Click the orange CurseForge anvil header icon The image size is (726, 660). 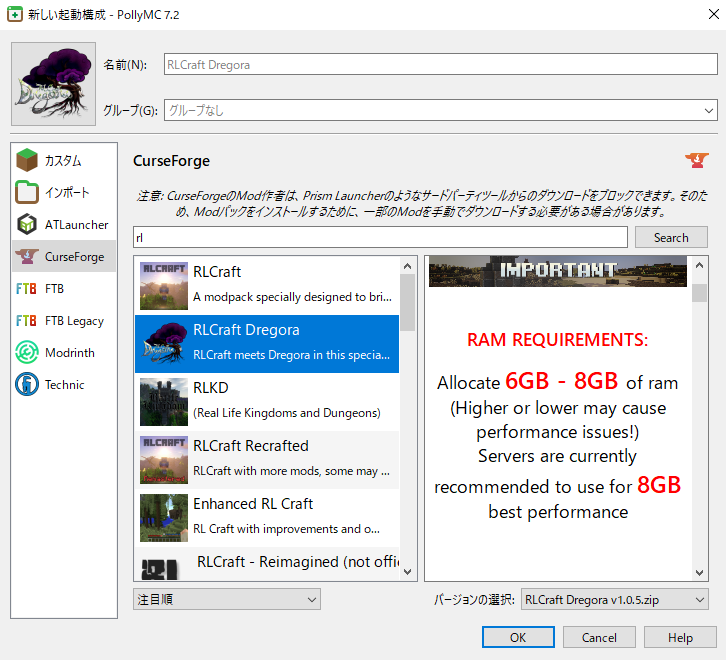tap(697, 160)
